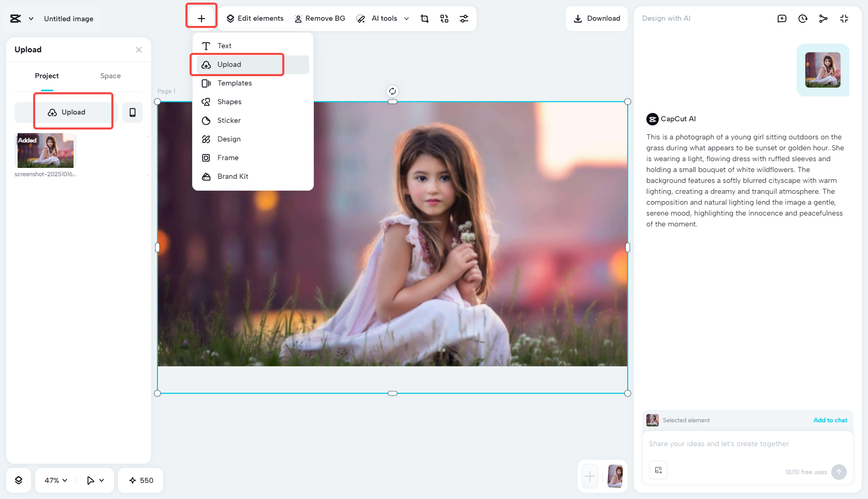Select the Crop tool in the toolbar
Viewport: 868px width, 499px height.
point(425,18)
